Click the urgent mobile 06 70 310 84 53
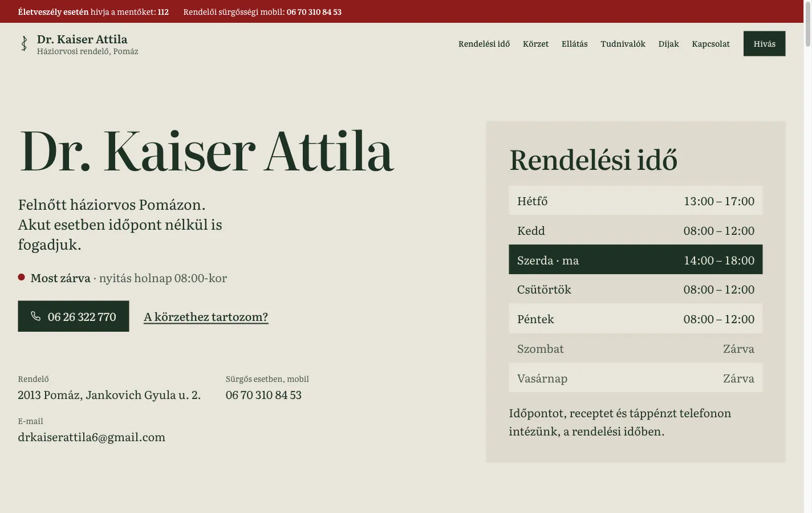This screenshot has width=812, height=513. click(x=263, y=395)
